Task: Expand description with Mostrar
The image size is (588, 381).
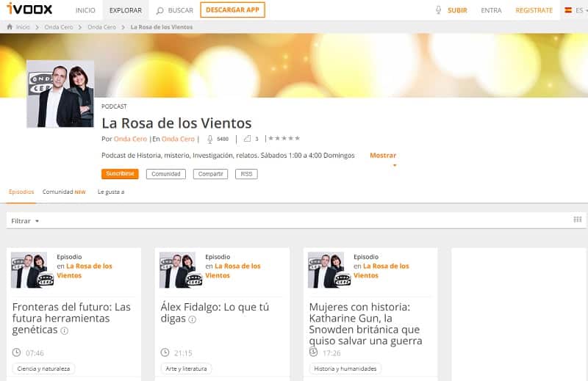Action: [383, 156]
